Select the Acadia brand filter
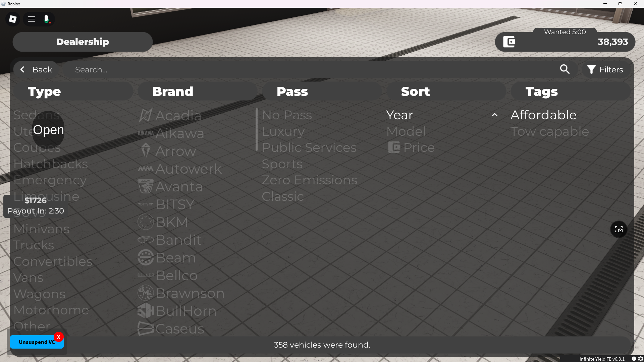This screenshot has height=362, width=644. click(x=178, y=116)
